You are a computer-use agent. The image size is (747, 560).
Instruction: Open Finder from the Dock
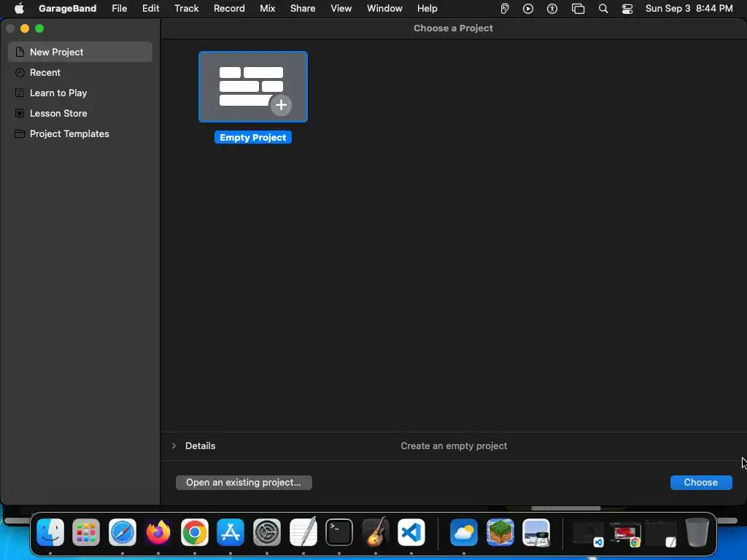coord(50,532)
